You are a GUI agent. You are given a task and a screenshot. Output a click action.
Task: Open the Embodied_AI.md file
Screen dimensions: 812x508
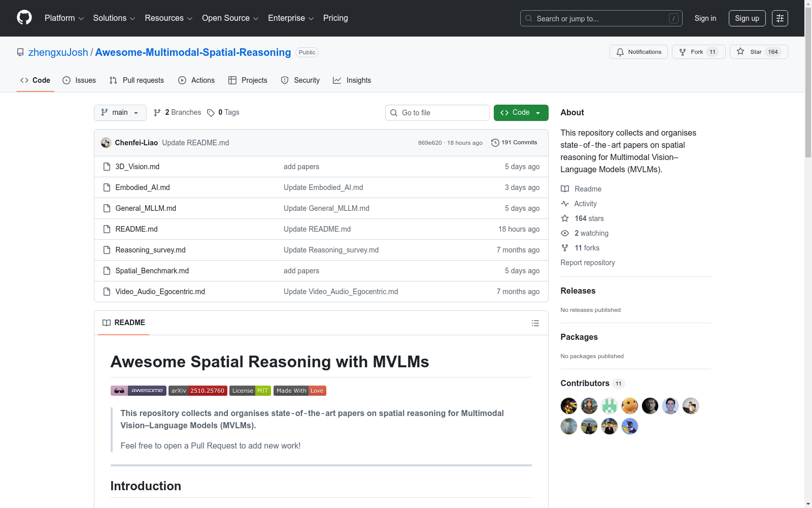pyautogui.click(x=143, y=187)
